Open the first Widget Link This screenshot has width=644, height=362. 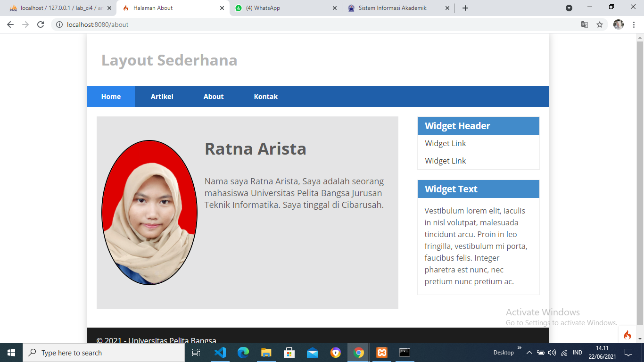coord(445,143)
